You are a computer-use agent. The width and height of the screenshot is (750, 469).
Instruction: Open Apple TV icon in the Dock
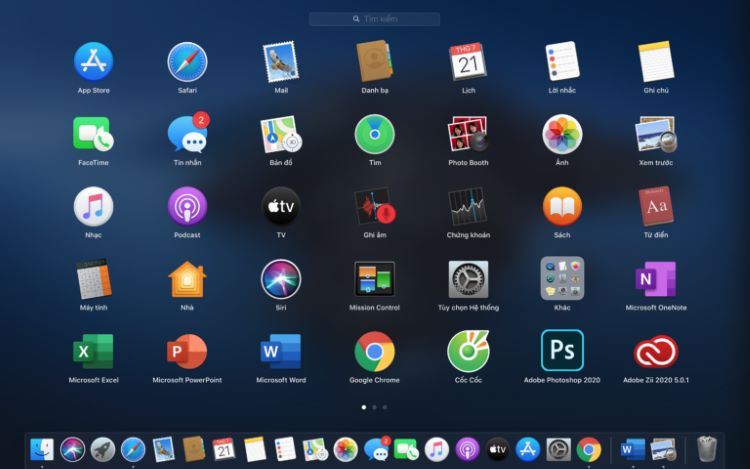click(497, 450)
